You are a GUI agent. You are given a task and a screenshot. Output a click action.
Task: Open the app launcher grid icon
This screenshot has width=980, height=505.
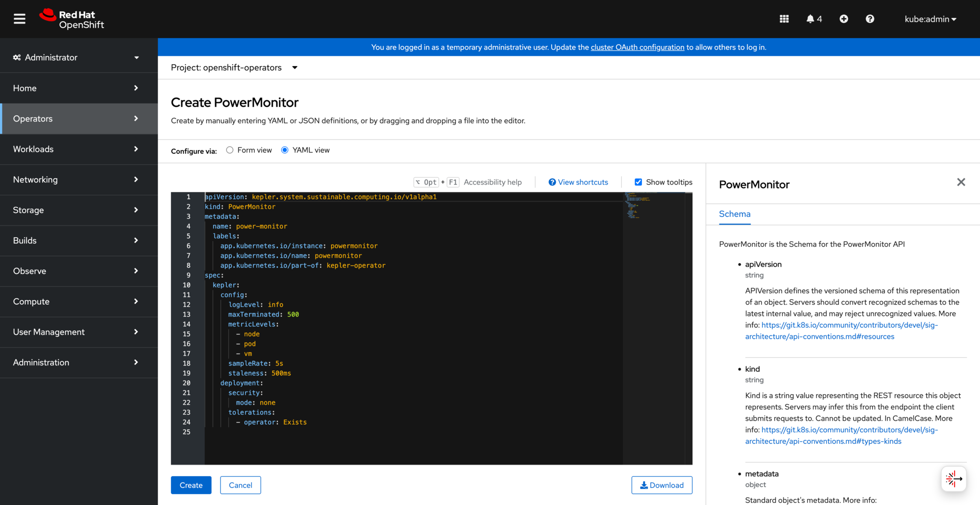coord(784,19)
